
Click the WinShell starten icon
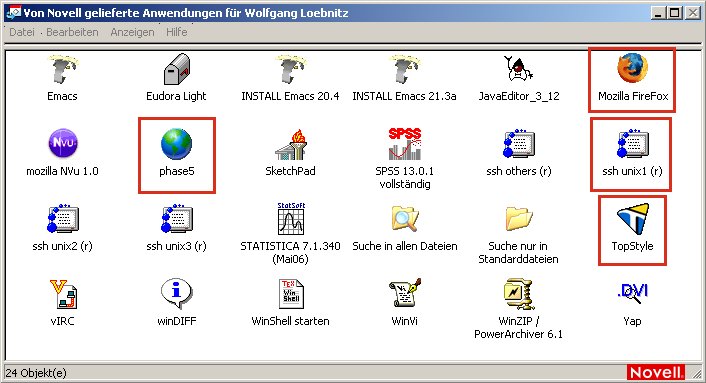click(291, 294)
